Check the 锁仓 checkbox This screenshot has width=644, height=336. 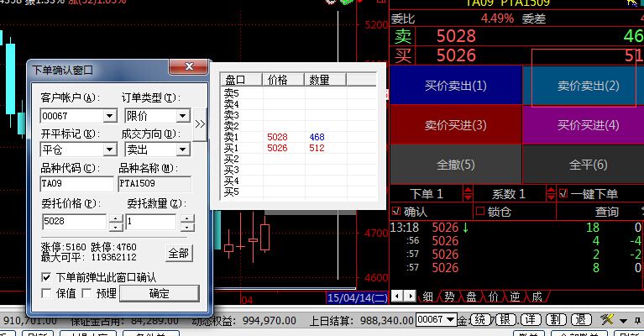(480, 212)
